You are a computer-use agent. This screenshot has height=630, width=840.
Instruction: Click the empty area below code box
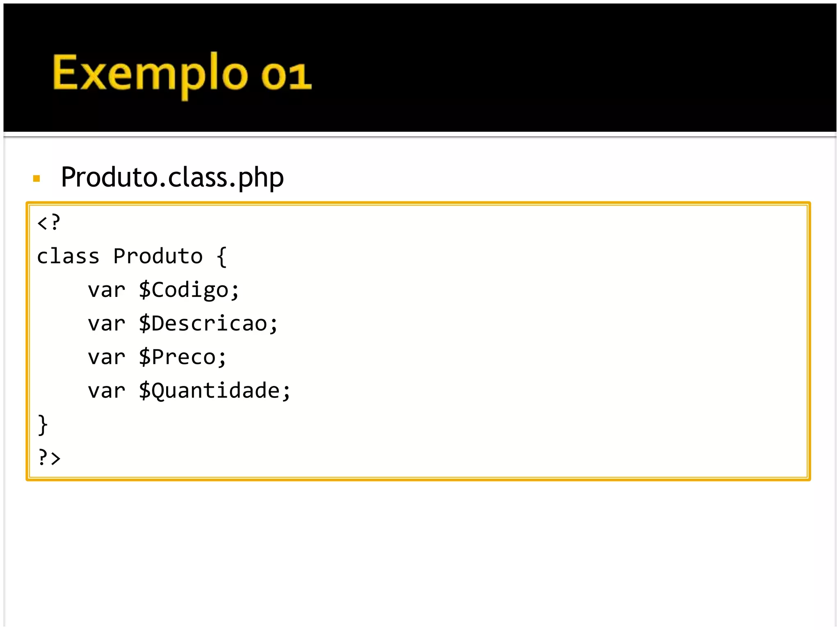point(420,554)
